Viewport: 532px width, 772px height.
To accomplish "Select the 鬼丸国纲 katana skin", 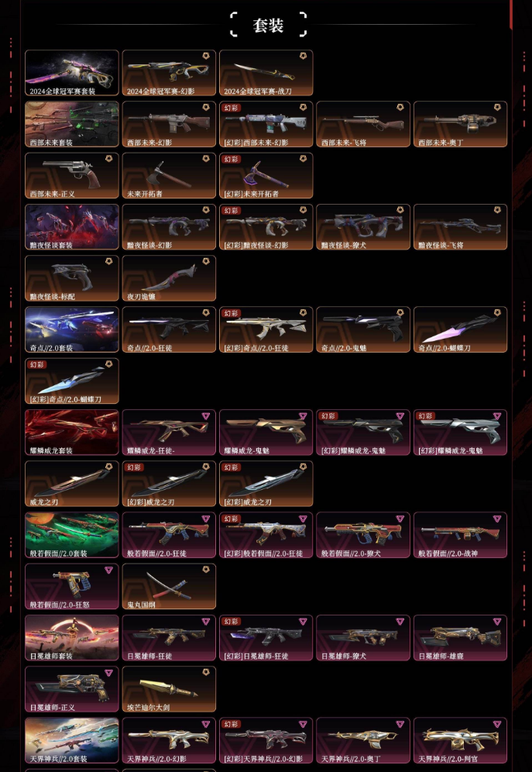I will pos(169,587).
